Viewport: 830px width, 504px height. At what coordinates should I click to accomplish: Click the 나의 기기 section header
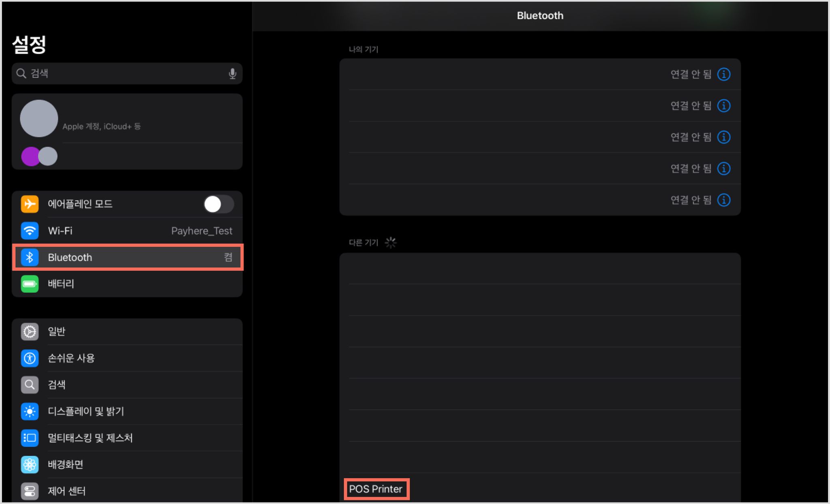point(364,49)
